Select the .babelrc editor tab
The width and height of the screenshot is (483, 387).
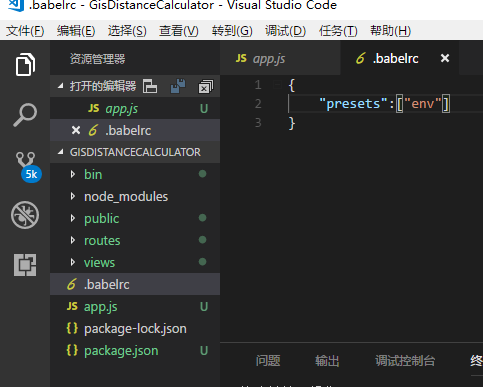[400, 58]
